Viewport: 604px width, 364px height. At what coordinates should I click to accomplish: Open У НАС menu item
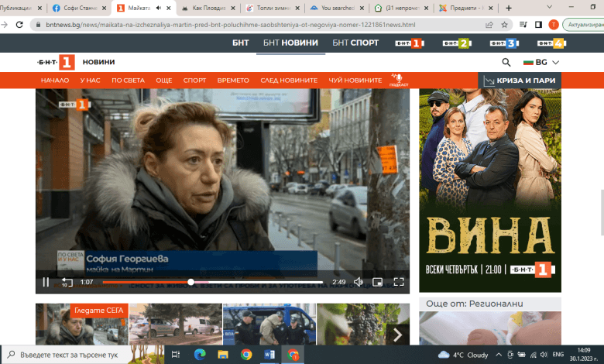90,80
